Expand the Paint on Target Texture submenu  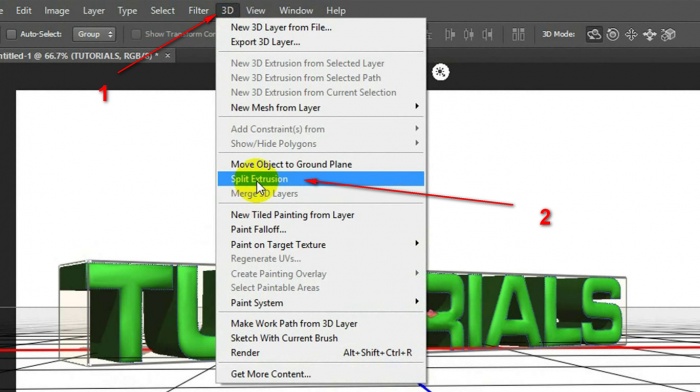[321, 245]
